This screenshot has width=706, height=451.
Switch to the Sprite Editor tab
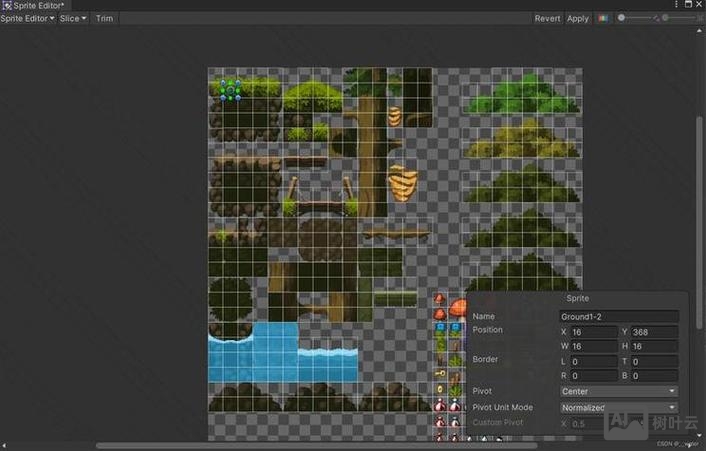[x=38, y=5]
